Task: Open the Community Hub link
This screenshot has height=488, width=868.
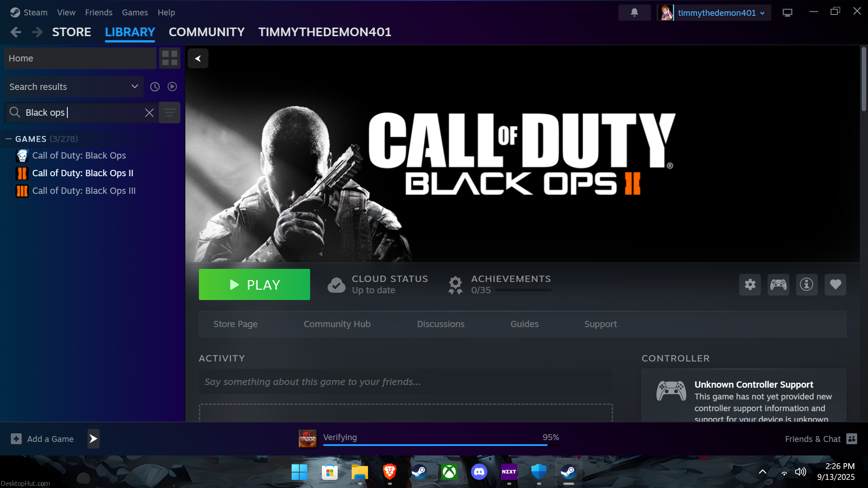Action: tap(337, 324)
